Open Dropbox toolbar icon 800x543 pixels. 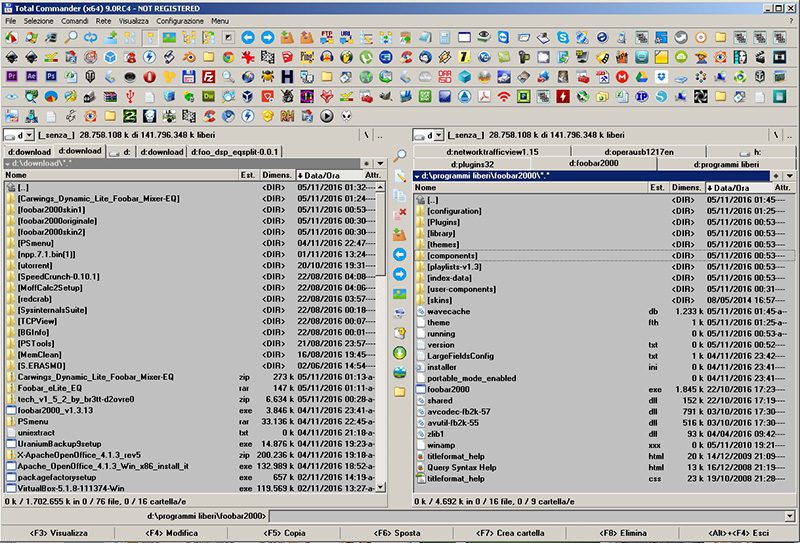click(661, 77)
